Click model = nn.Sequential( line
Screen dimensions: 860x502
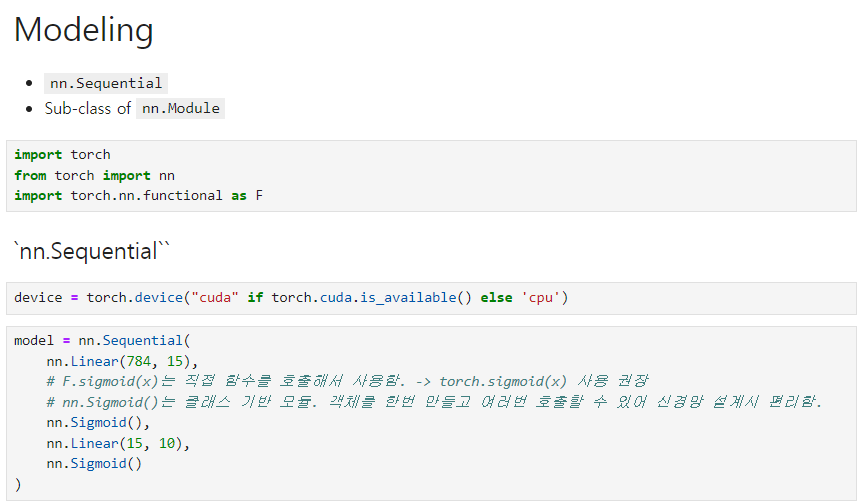pyautogui.click(x=102, y=341)
